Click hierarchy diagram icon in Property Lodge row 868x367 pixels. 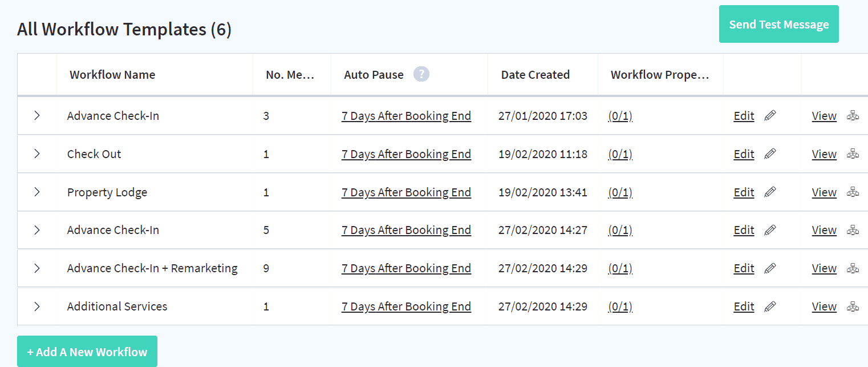coord(853,192)
